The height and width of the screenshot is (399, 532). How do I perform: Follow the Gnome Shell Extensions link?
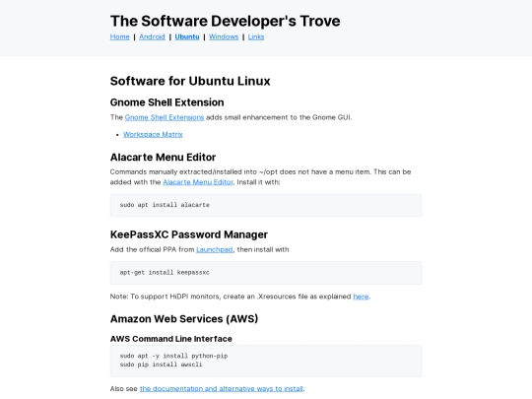coord(165,117)
